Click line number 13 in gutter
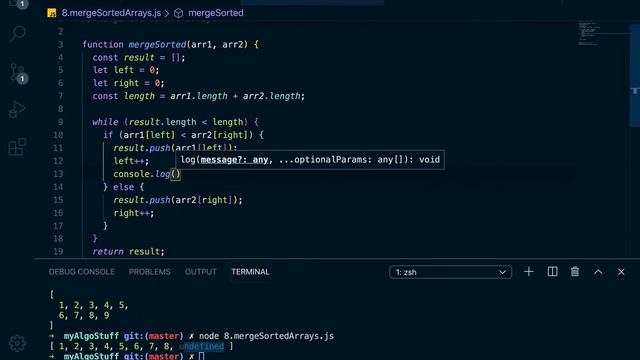This screenshot has width=640, height=360. pyautogui.click(x=58, y=174)
